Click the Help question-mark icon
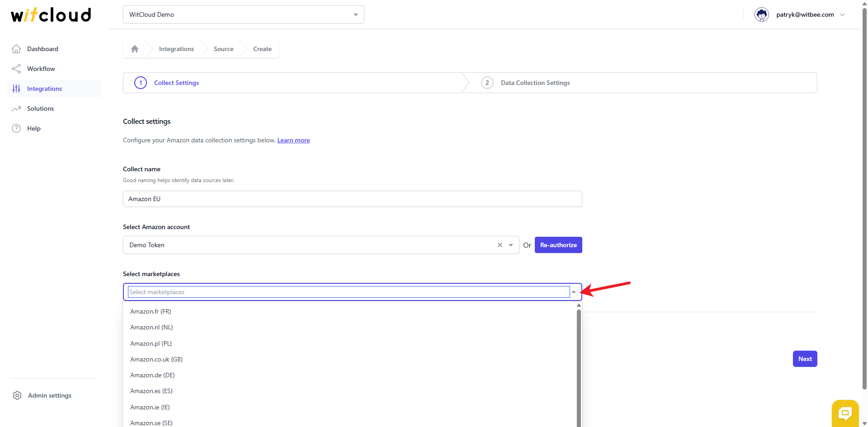This screenshot has width=868, height=427. 16,128
